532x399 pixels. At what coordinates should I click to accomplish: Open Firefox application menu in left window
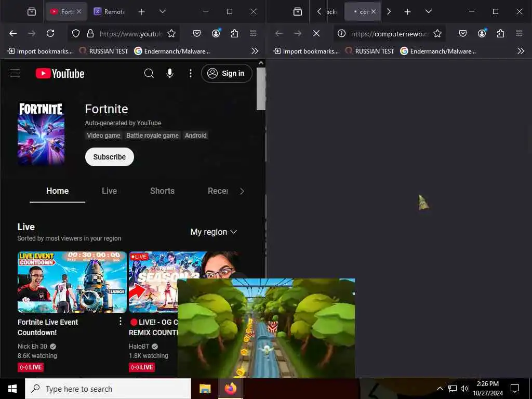(253, 33)
